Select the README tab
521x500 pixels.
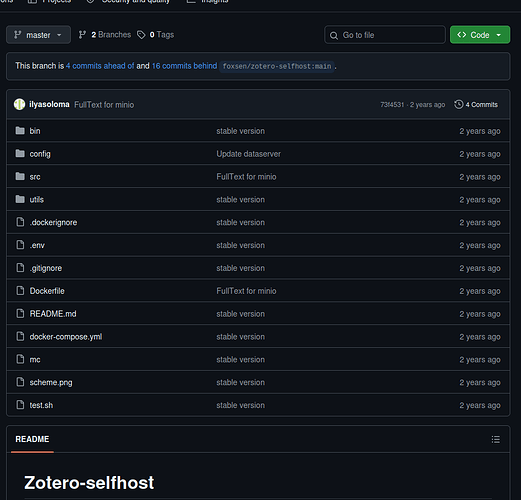coord(32,439)
